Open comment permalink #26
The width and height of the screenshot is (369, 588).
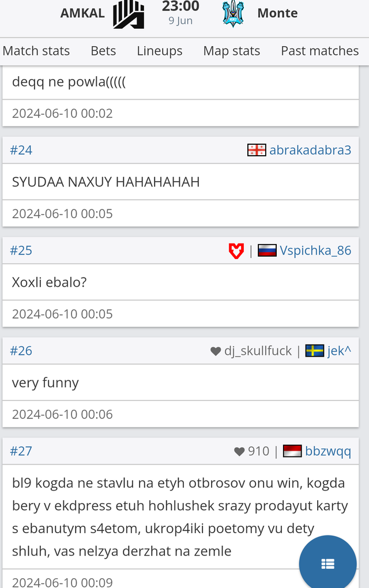point(21,351)
